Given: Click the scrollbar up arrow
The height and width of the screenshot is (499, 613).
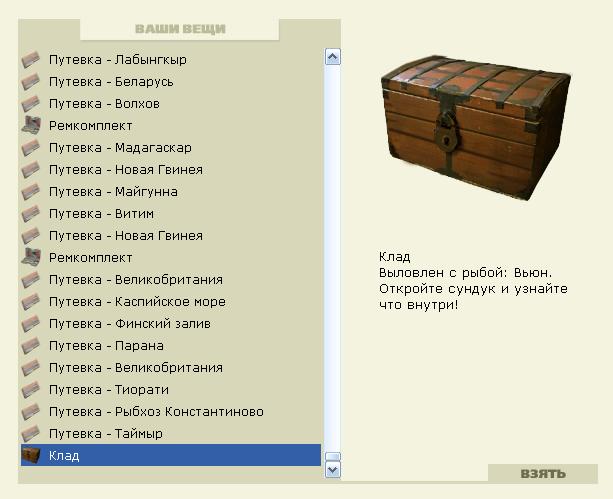Looking at the screenshot, I should point(333,57).
